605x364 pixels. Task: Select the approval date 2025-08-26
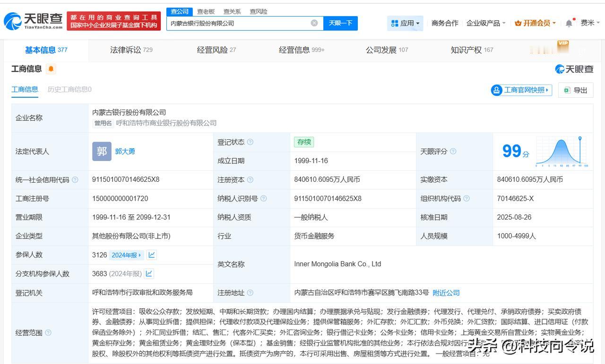pyautogui.click(x=514, y=217)
